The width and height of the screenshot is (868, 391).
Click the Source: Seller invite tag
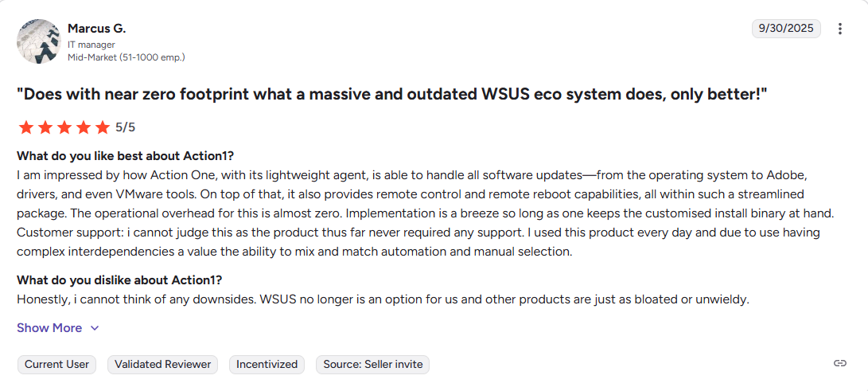coord(373,365)
